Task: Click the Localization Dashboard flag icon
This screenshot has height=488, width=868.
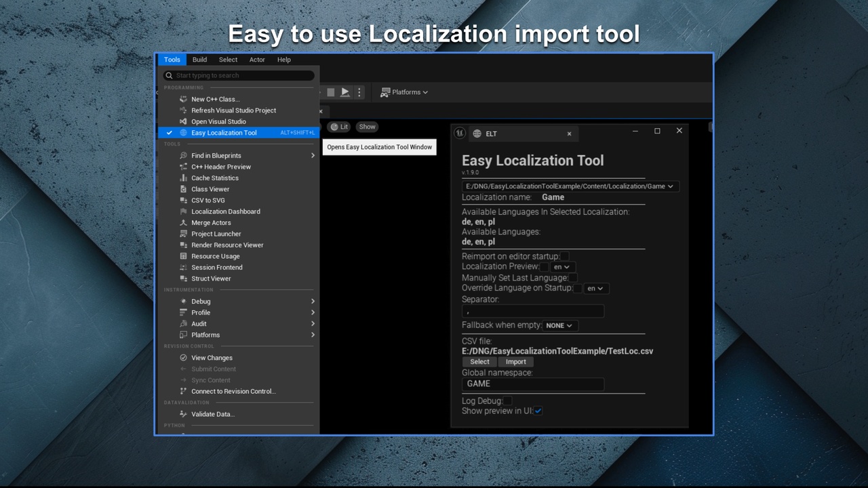Action: click(183, 211)
